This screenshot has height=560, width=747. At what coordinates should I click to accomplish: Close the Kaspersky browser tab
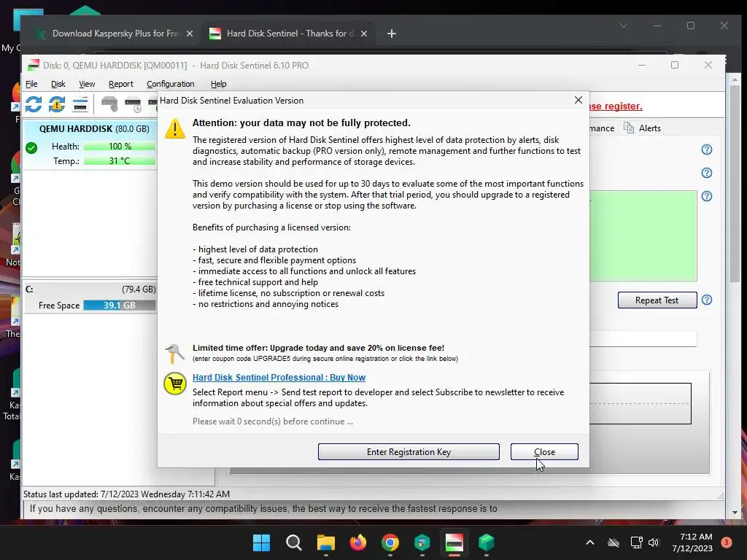(x=190, y=34)
